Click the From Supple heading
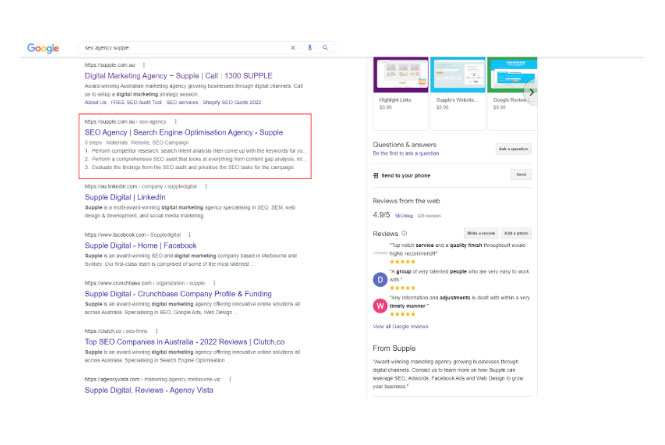This screenshot has height=445, width=665. coord(394,348)
